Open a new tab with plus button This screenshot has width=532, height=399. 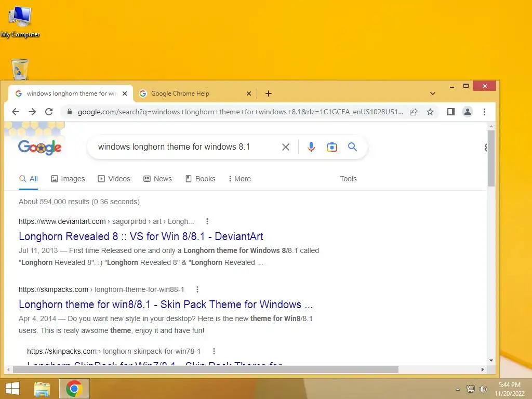click(x=269, y=94)
